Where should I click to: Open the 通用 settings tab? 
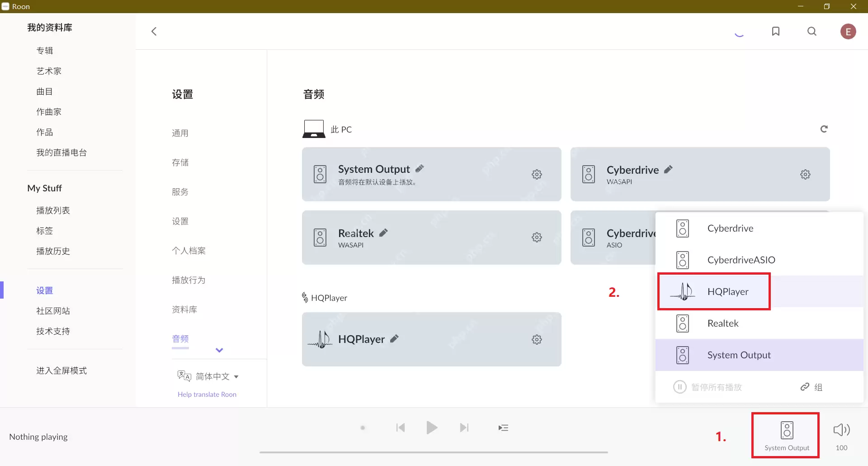pyautogui.click(x=180, y=133)
